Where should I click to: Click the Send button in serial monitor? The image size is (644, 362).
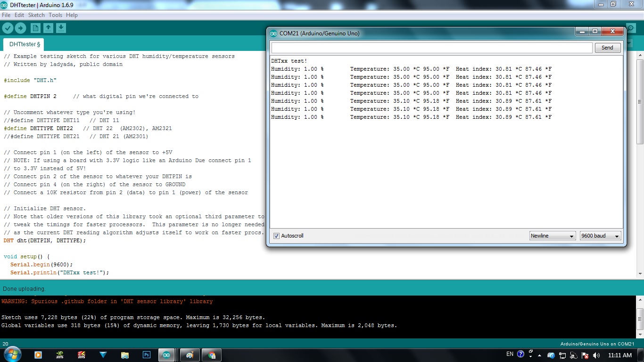tap(607, 48)
